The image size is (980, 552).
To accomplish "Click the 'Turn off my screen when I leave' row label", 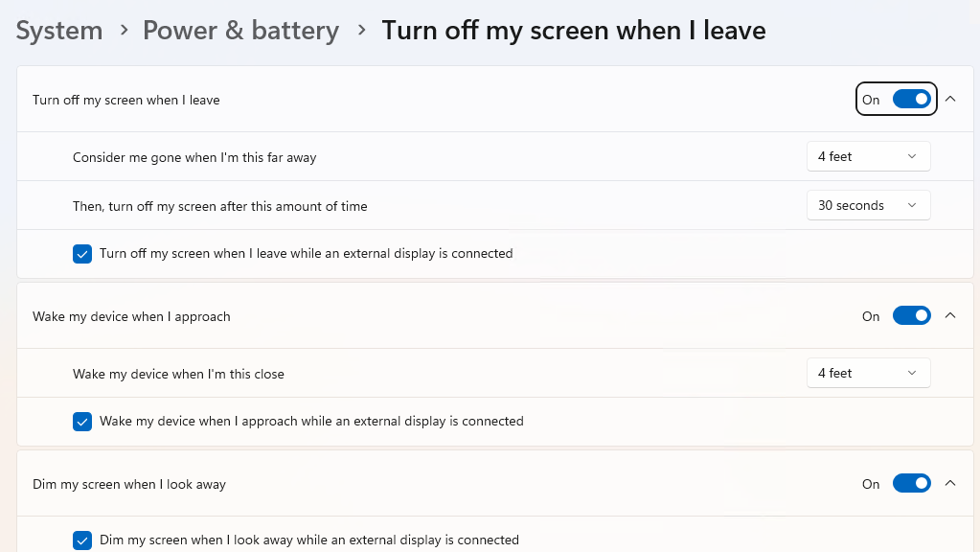I will pos(126,100).
